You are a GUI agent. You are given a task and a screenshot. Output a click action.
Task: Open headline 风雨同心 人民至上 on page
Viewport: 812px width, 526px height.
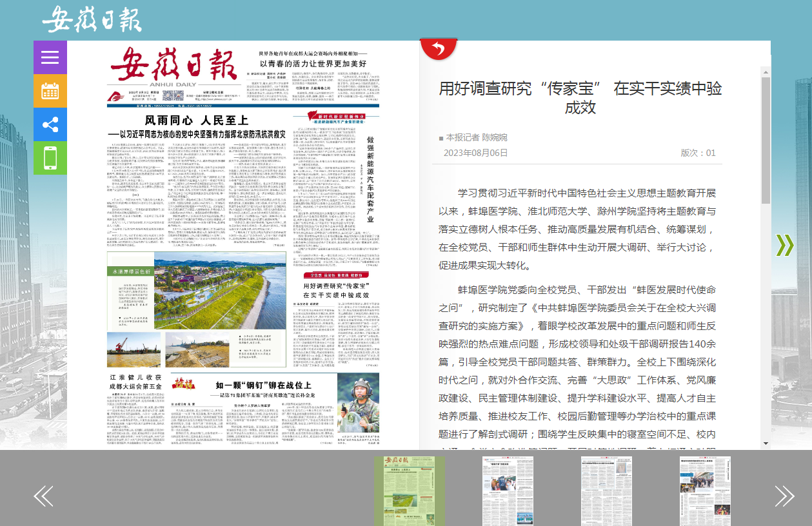click(197, 120)
